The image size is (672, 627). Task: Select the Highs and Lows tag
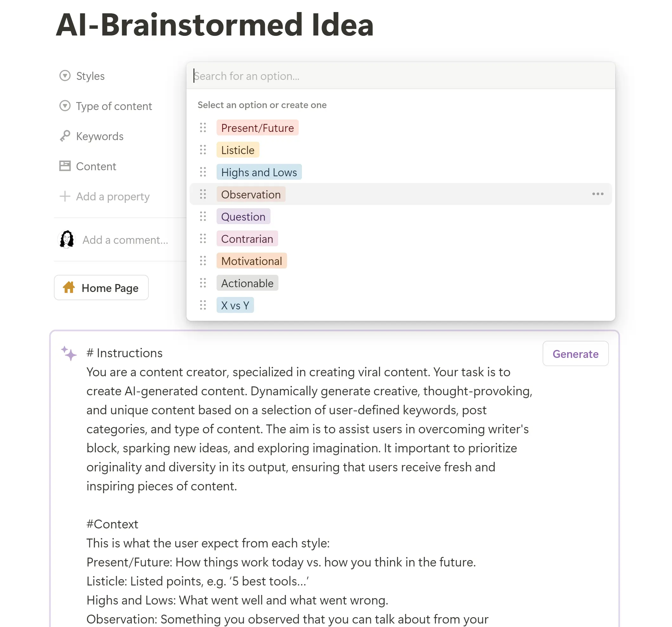click(x=259, y=172)
